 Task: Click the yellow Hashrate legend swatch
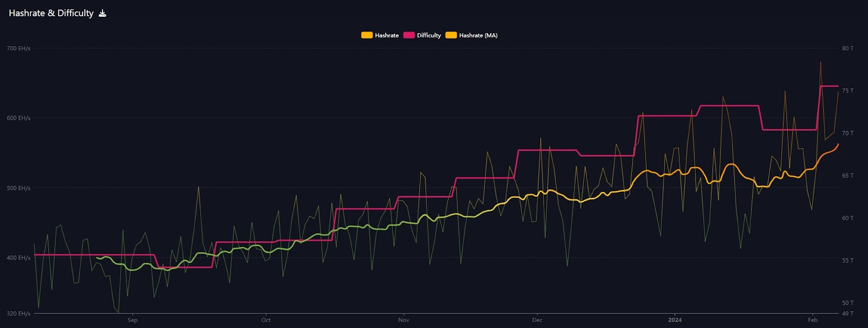367,35
